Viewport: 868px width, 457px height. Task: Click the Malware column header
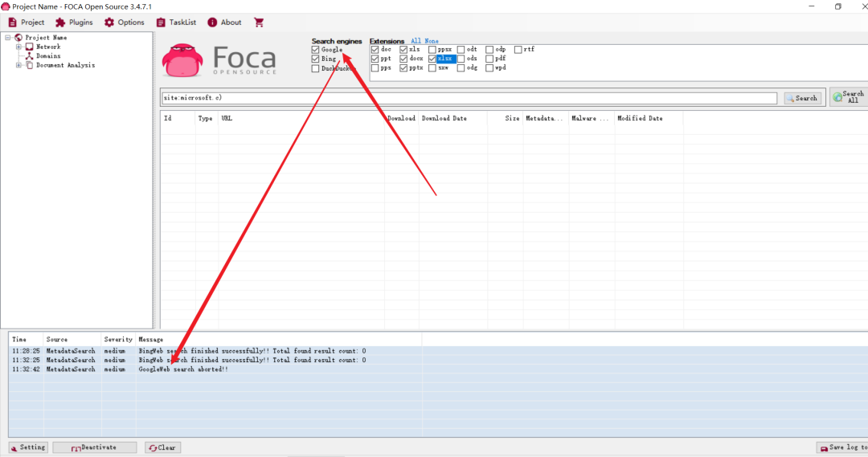tap(591, 118)
